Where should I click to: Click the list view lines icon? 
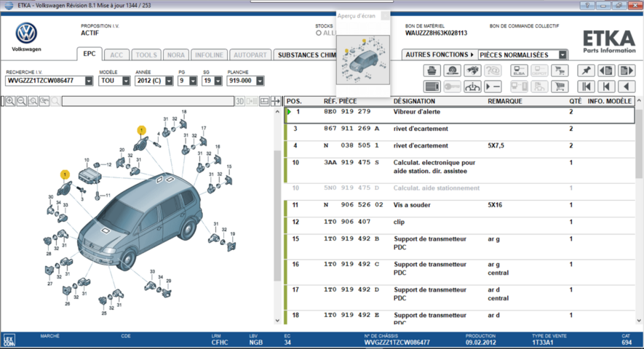click(x=432, y=87)
